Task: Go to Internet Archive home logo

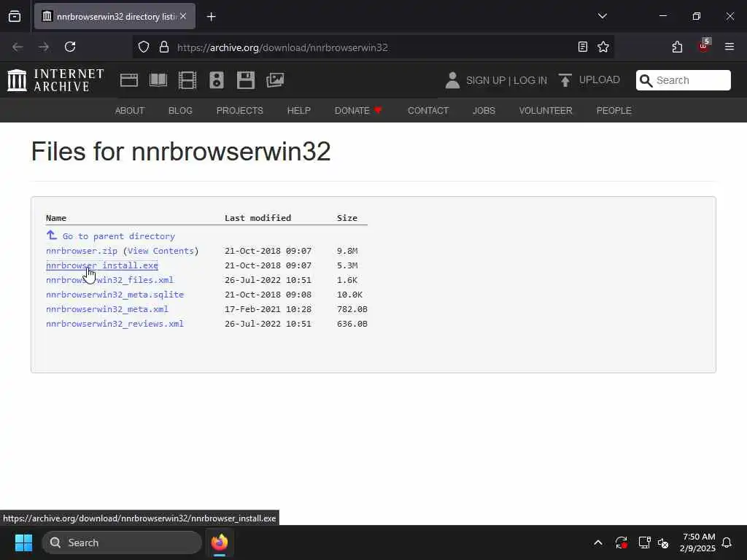Action: pos(55,80)
